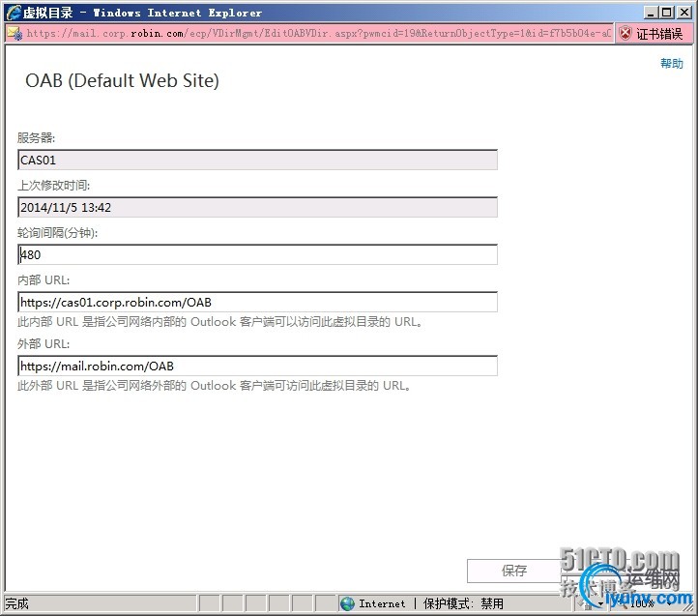
Task: Open the 帮助 help link
Action: [x=671, y=64]
